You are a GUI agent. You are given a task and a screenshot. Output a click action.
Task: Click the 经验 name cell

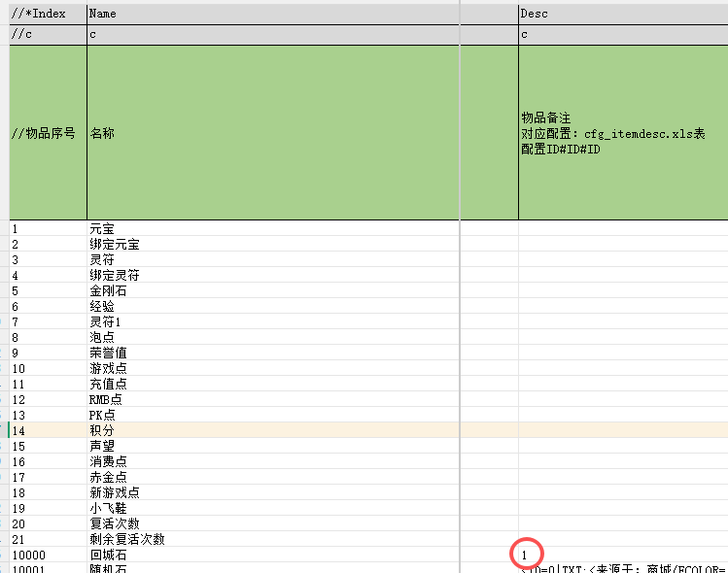coord(101,306)
